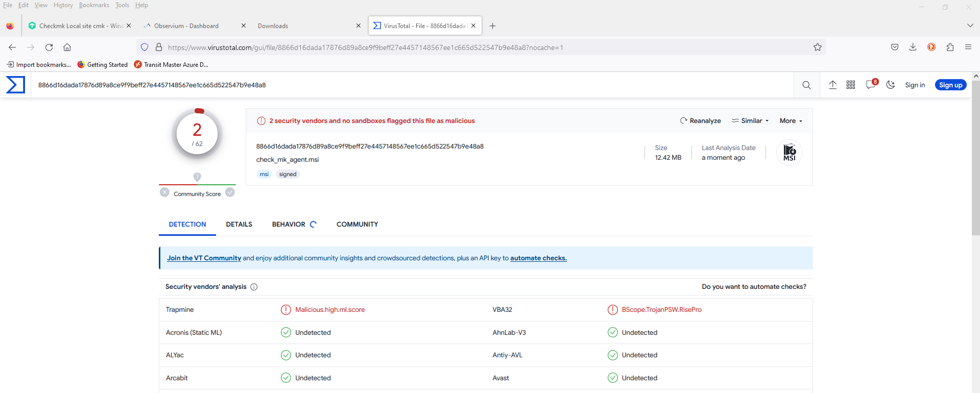Image resolution: width=980 pixels, height=393 pixels.
Task: Expand the More dropdown
Action: pyautogui.click(x=791, y=121)
